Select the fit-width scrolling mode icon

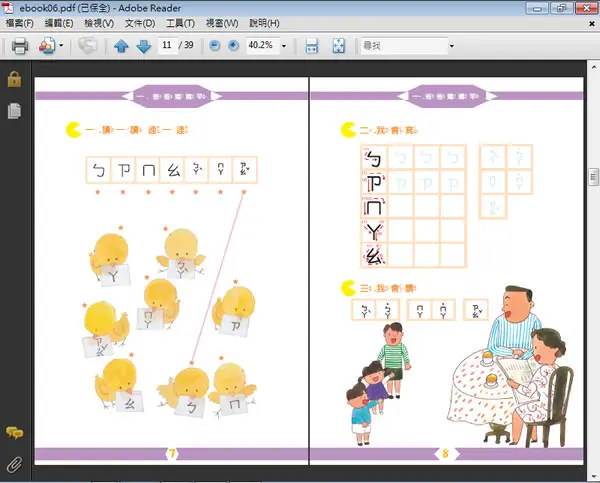tap(312, 46)
